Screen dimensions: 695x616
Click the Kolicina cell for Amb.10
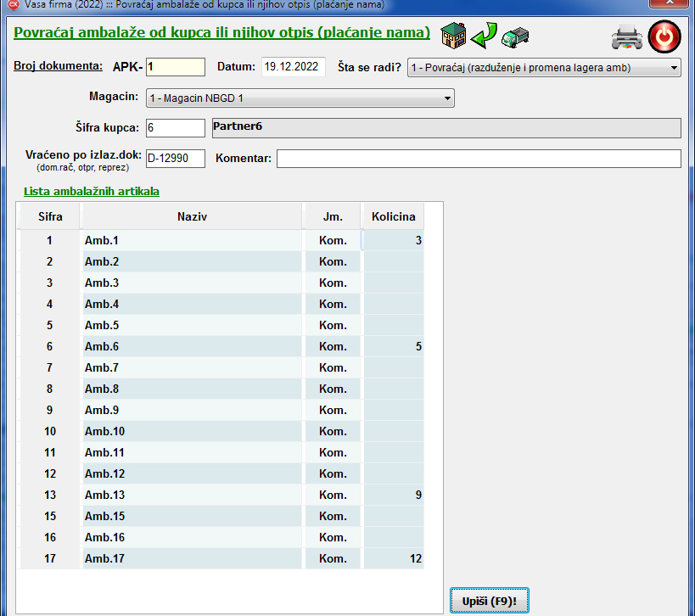pyautogui.click(x=393, y=432)
